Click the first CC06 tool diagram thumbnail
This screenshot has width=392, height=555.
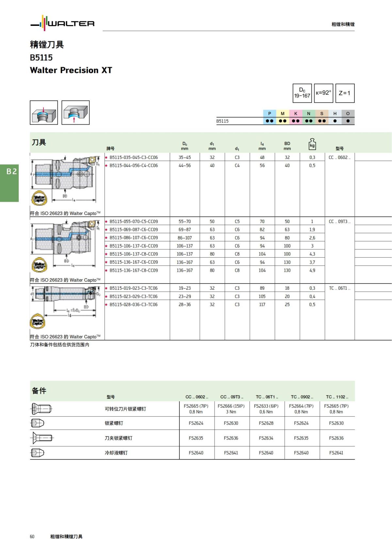(x=65, y=181)
